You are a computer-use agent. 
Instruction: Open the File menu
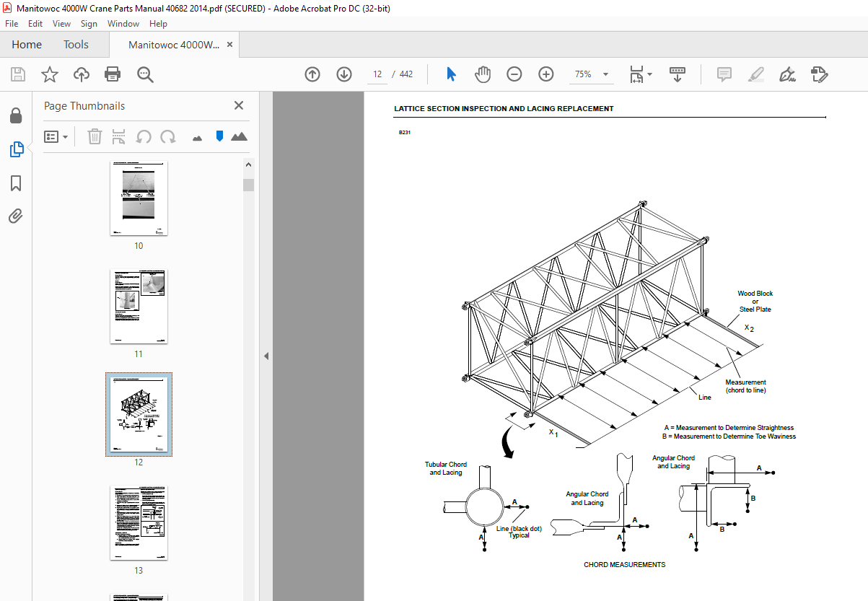tap(12, 24)
